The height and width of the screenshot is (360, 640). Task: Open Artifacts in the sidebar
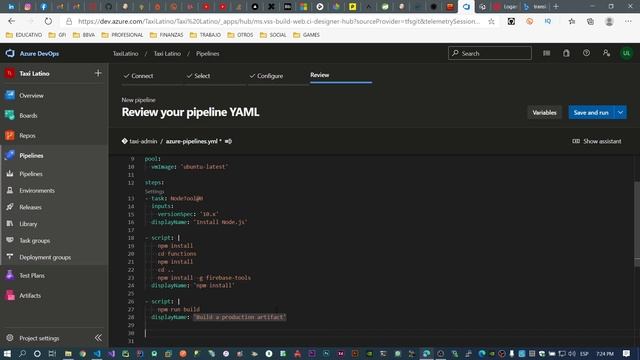[30, 296]
